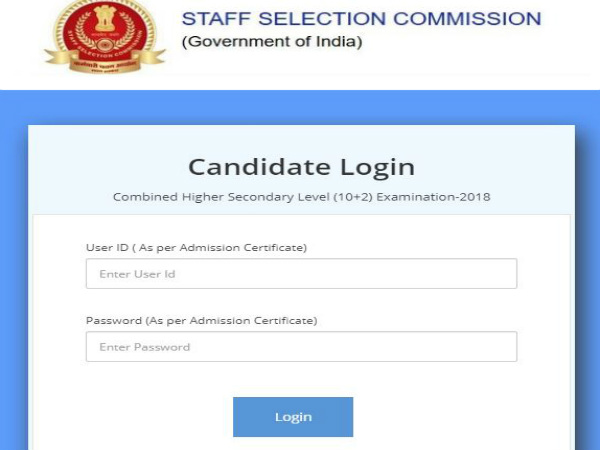
Task: Click the Candidate Login heading
Action: pyautogui.click(x=301, y=167)
